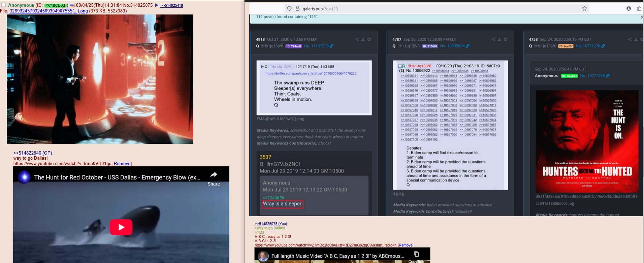644x263 pixels.
Task: Open the Debates screenshot image in post 4787
Action: [451, 125]
